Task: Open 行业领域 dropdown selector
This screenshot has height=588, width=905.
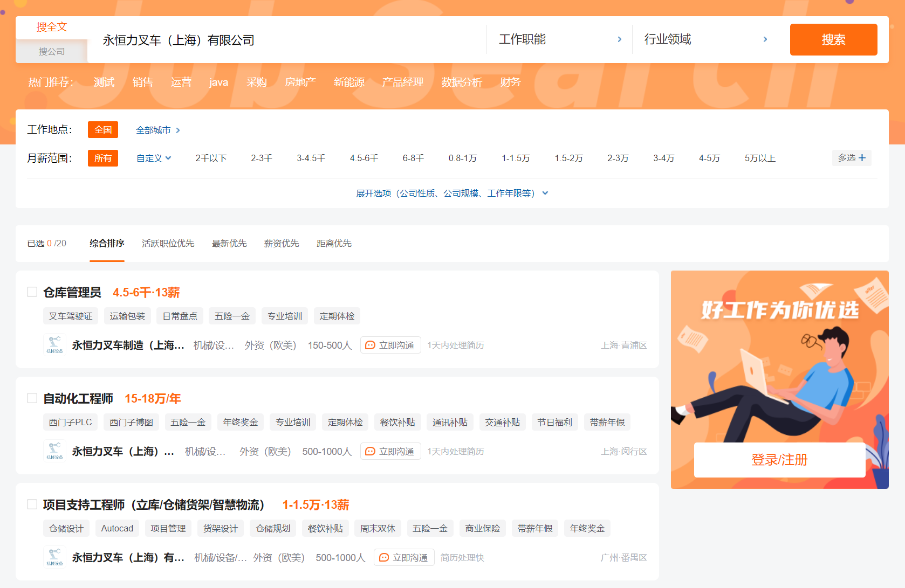Action: (705, 39)
